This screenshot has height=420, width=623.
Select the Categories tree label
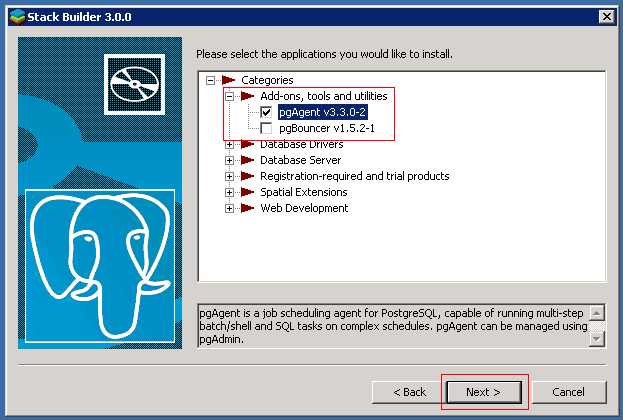tap(267, 80)
